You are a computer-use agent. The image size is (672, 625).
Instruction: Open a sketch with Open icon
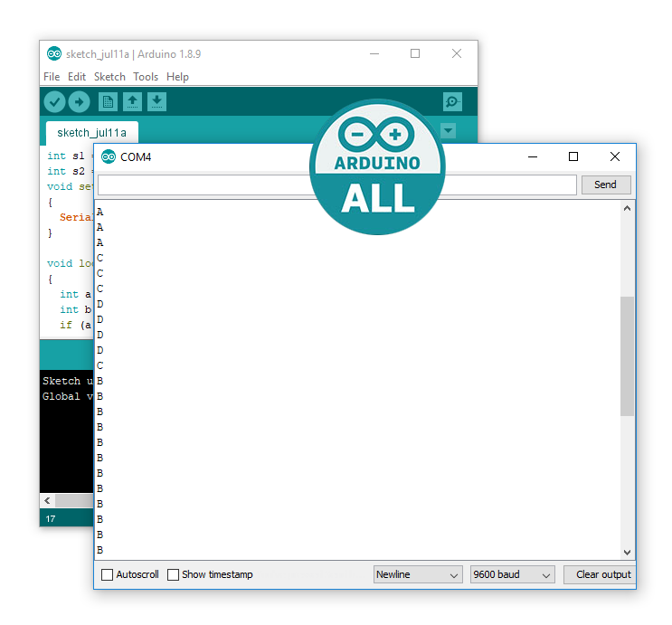[132, 102]
